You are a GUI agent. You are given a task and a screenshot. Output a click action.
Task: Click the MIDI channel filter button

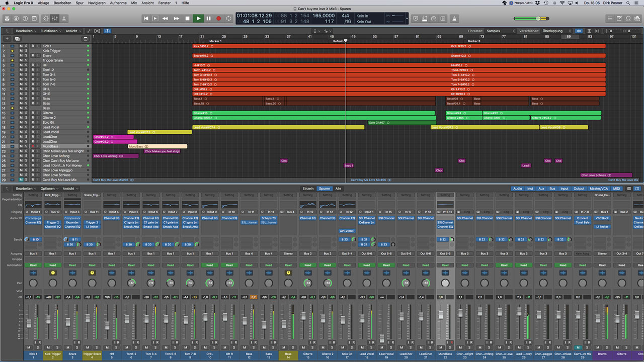tap(616, 189)
